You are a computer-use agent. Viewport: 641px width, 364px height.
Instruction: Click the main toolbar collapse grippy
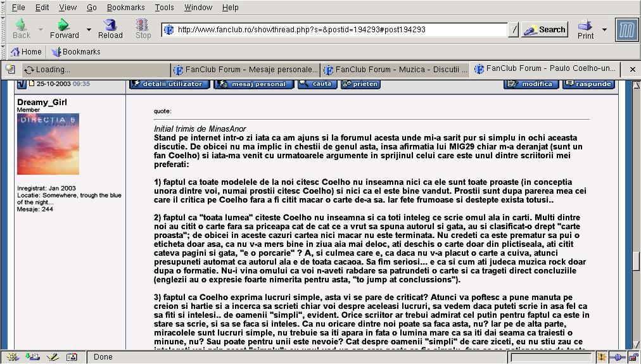pos(4,29)
